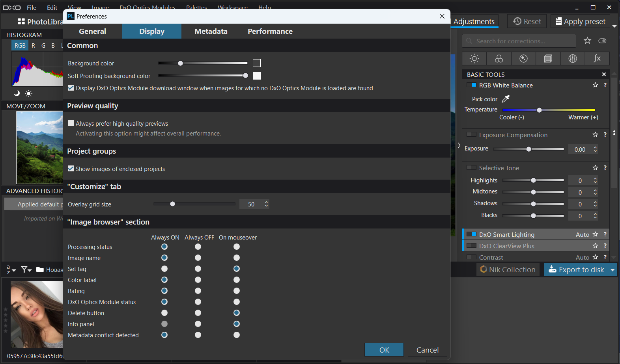The image size is (620, 364).
Task: Open the image browser filter dropdown
Action: (x=26, y=269)
